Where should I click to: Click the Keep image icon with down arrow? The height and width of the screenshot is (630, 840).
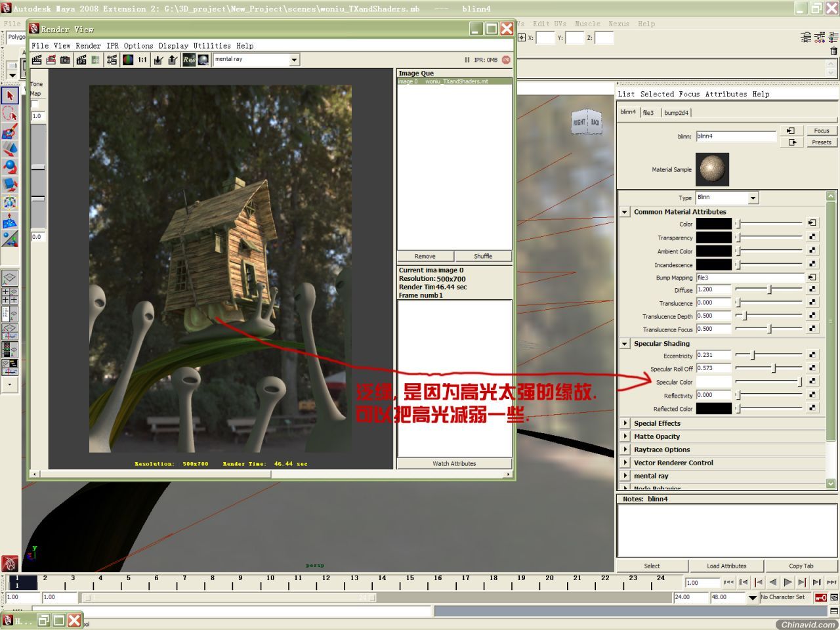click(x=158, y=60)
